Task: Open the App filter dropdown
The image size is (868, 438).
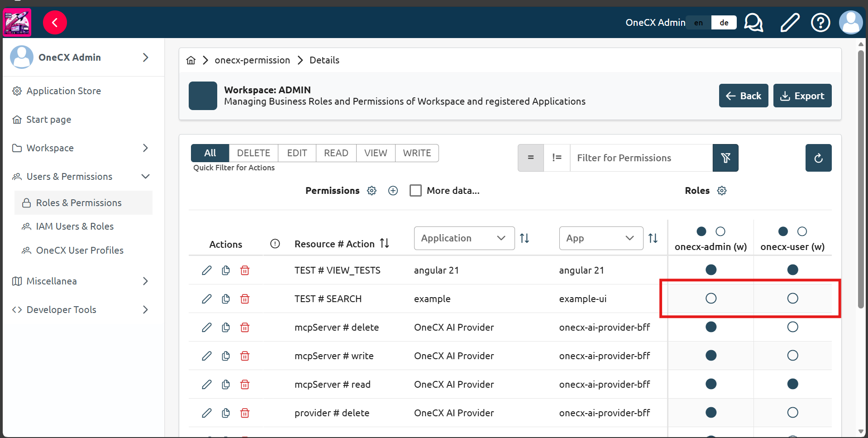Action: click(601, 238)
